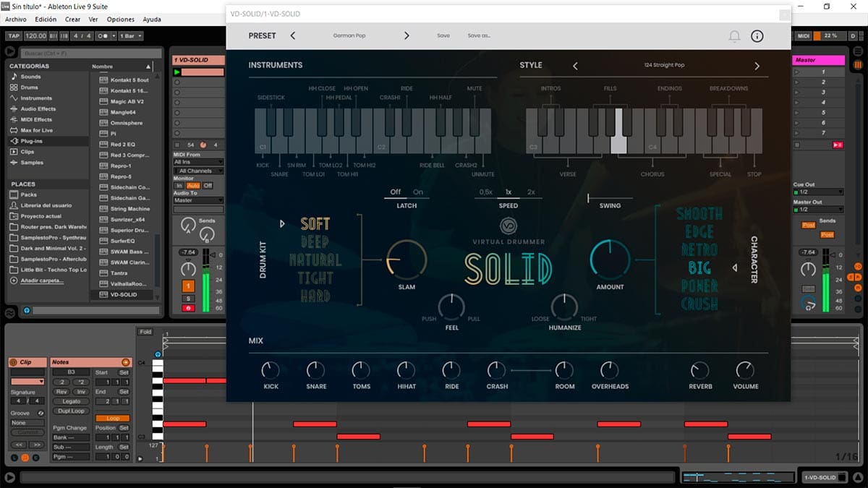Image resolution: width=868 pixels, height=488 pixels.
Task: Open the MIDI Effects category
Action: tap(36, 120)
